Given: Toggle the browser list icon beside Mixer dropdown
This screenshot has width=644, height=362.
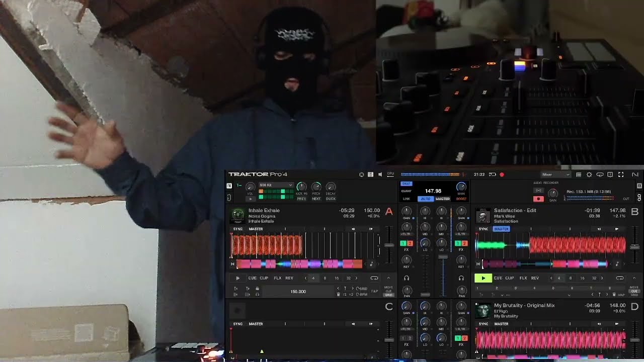Looking at the screenshot, I should pos(579,174).
